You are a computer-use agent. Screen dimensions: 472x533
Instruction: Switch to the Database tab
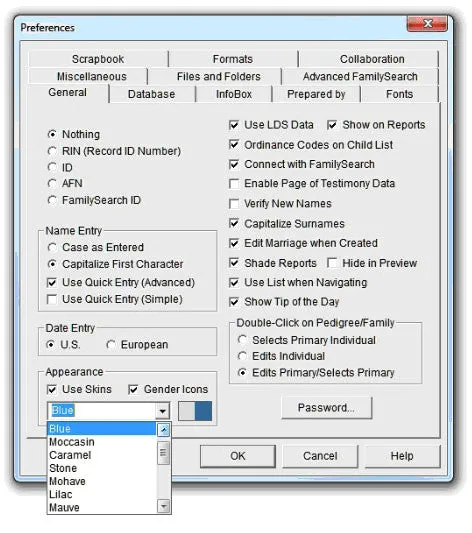coord(152,94)
